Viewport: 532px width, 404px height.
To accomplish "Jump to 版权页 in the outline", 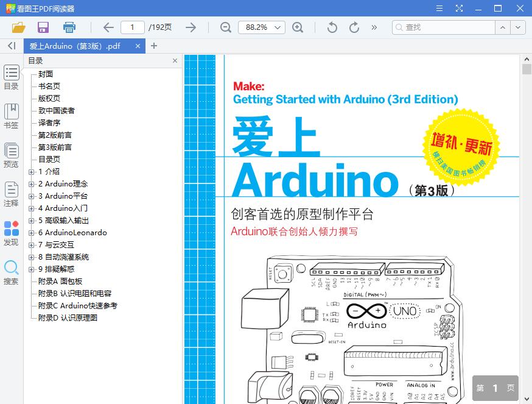I will 49,98.
